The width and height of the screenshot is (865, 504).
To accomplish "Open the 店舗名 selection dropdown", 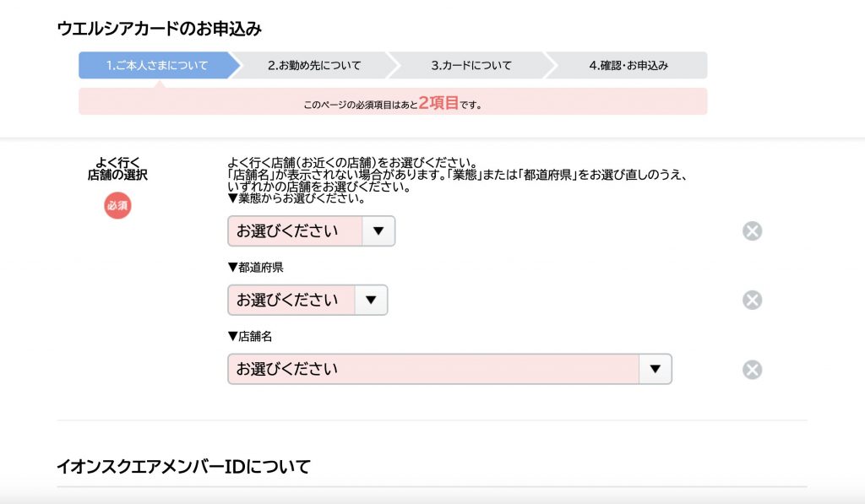I will 449,369.
